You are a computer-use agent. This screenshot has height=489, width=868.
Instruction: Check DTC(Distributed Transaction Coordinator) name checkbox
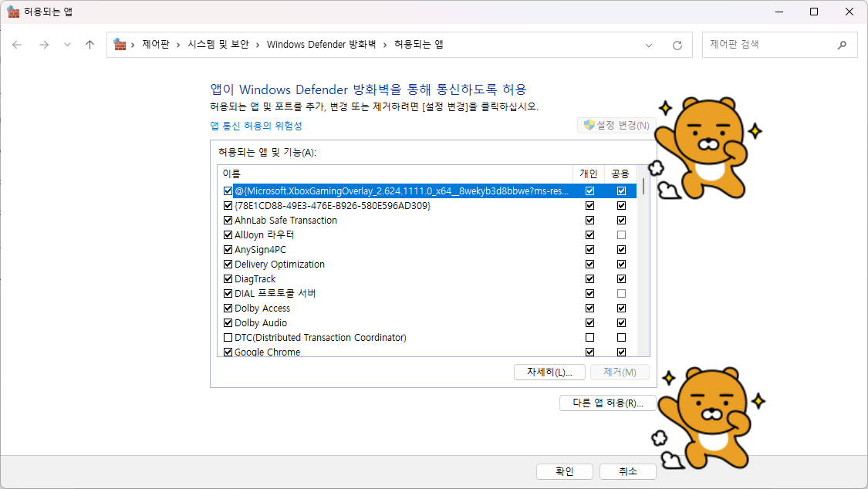point(228,337)
